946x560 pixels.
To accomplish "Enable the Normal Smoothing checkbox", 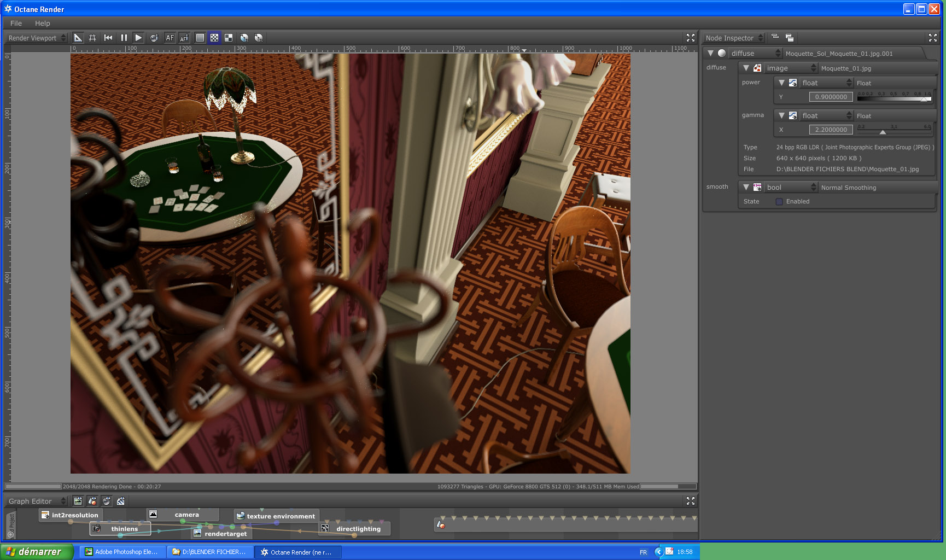I will click(779, 202).
